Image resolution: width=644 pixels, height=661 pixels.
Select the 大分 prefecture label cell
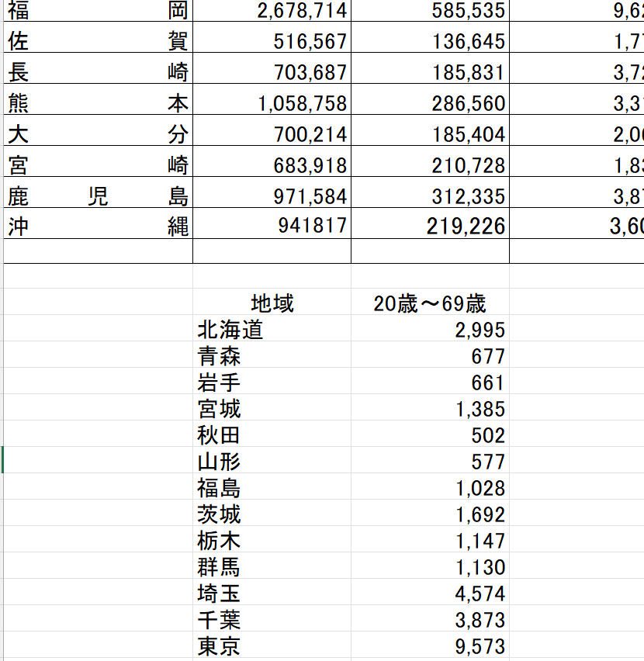[98, 134]
